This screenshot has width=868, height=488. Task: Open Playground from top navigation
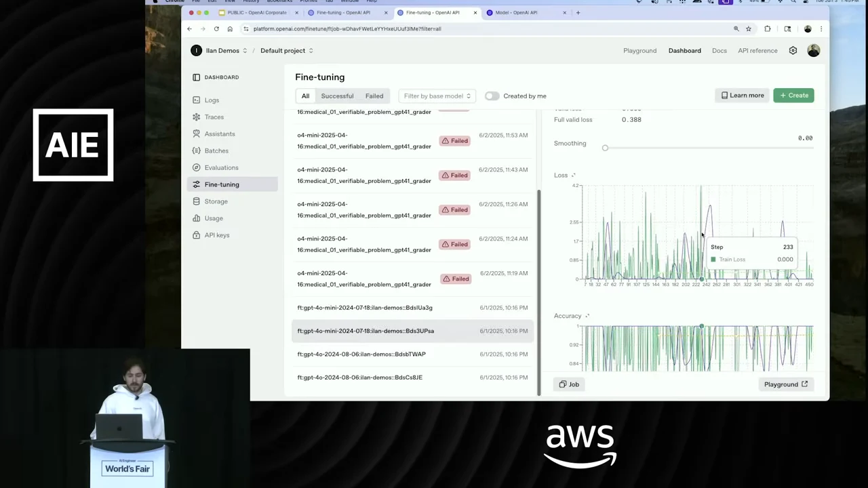(640, 51)
